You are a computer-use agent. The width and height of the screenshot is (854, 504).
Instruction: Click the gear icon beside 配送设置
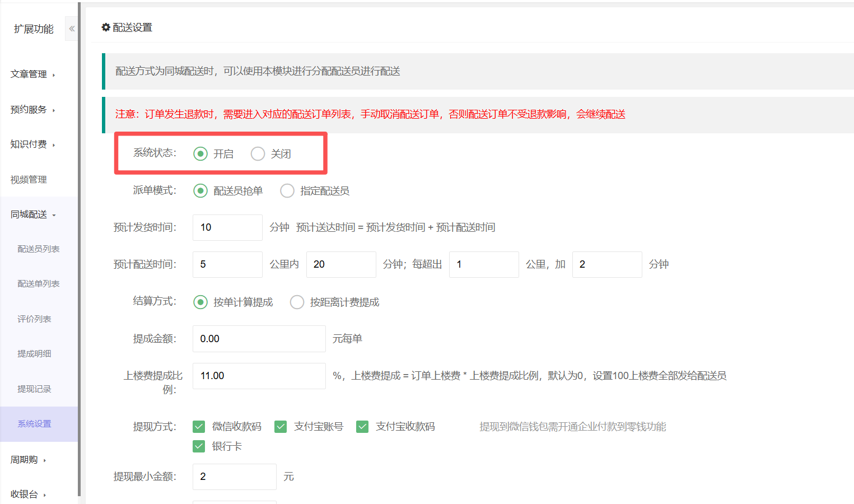[105, 27]
